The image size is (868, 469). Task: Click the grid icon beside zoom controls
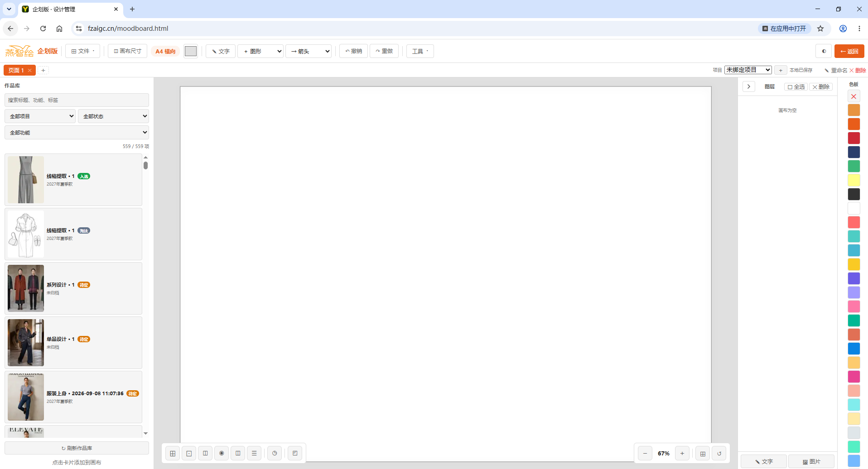click(703, 453)
